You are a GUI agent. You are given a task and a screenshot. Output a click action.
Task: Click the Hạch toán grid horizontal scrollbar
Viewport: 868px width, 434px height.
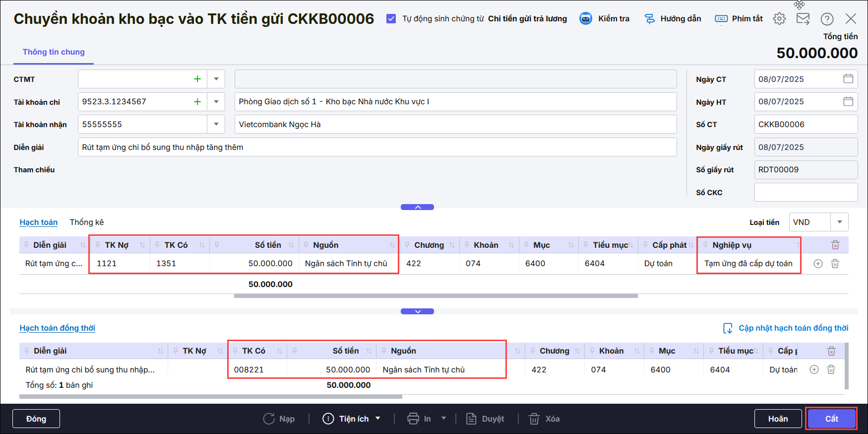point(435,296)
